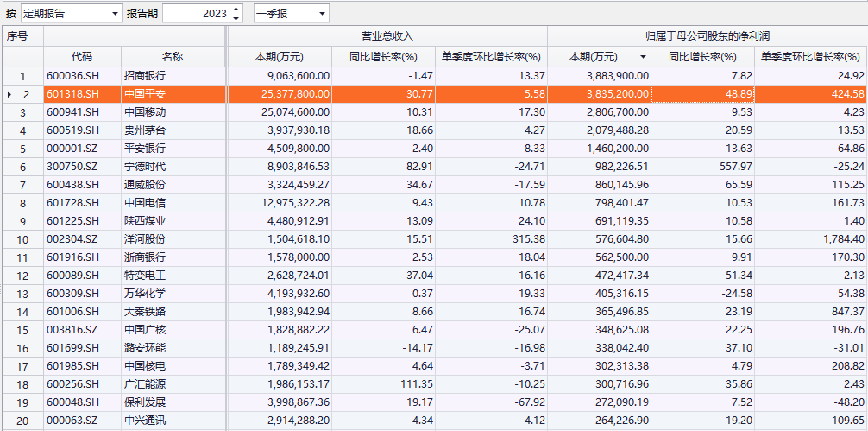Click the sort arrow on net profit 本期(万元)
The height and width of the screenshot is (431, 868).
pyautogui.click(x=642, y=57)
